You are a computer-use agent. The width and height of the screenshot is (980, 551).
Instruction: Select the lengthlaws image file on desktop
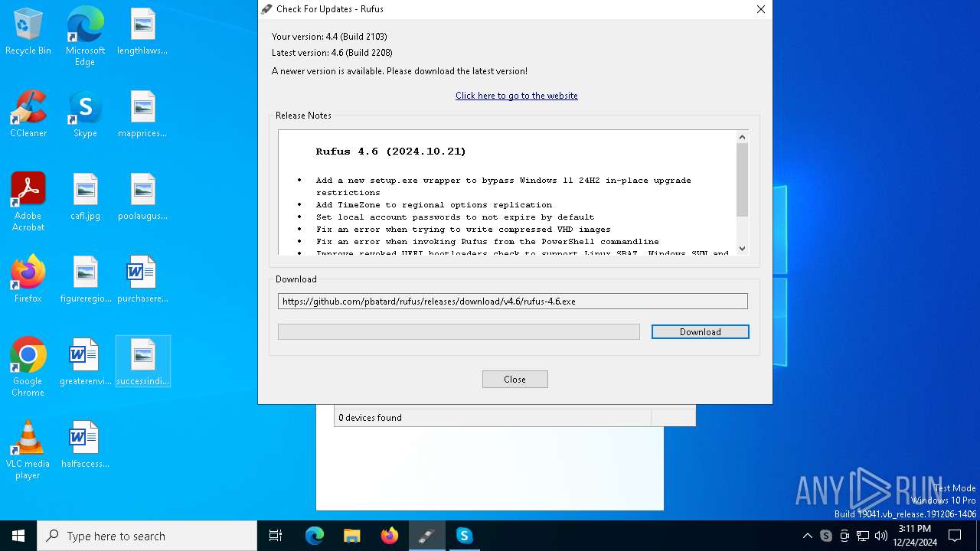(x=142, y=32)
